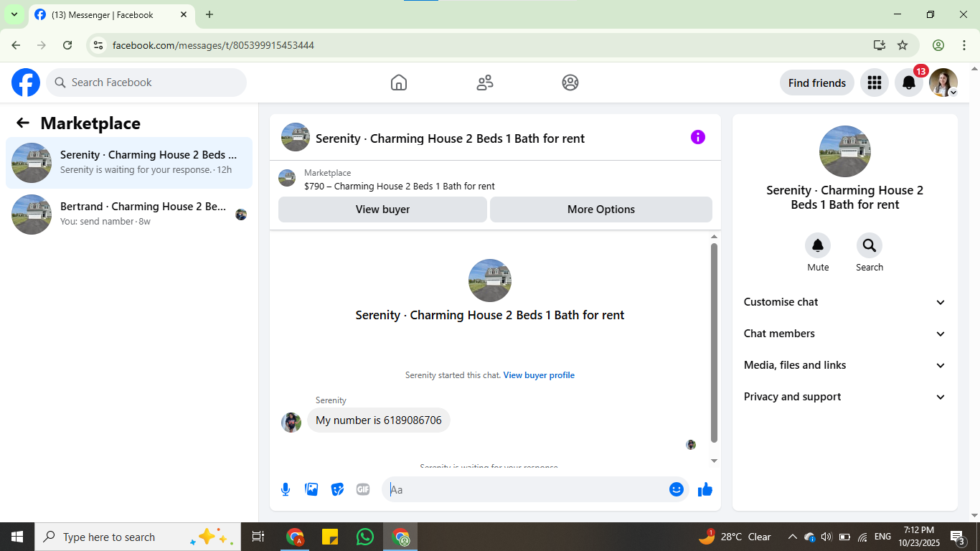Open emoji picker in message box
The image size is (980, 551).
(676, 489)
